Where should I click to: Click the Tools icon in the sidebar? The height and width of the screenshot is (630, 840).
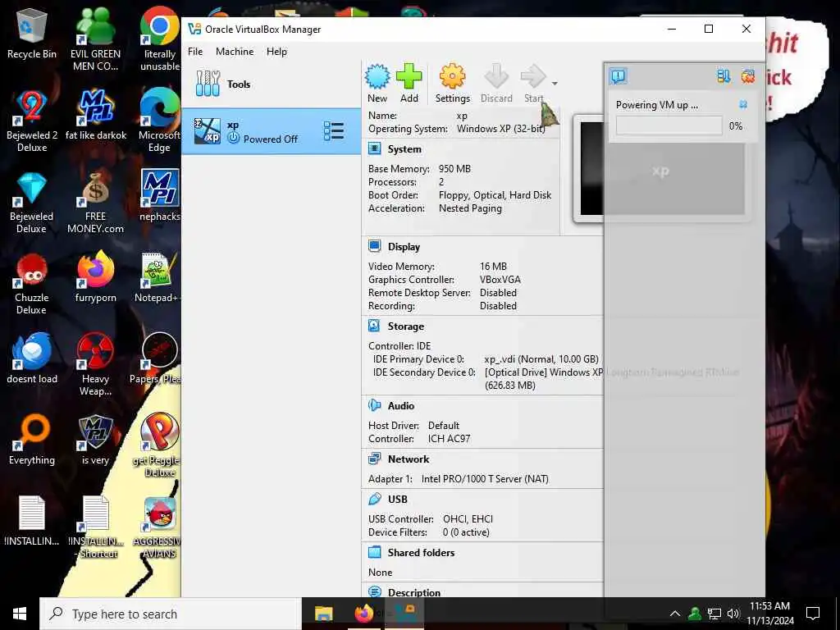click(x=208, y=84)
